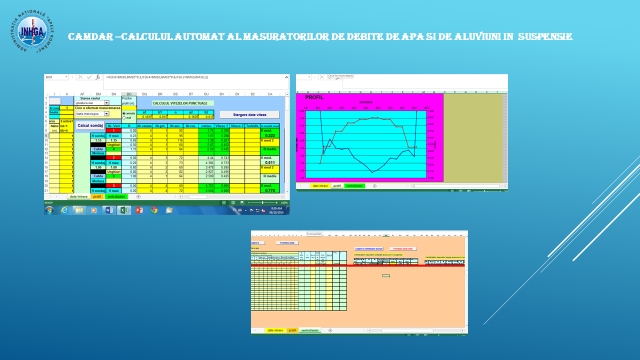Click the insert function fx icon
Viewport: 640px width, 360px height.
click(98, 77)
